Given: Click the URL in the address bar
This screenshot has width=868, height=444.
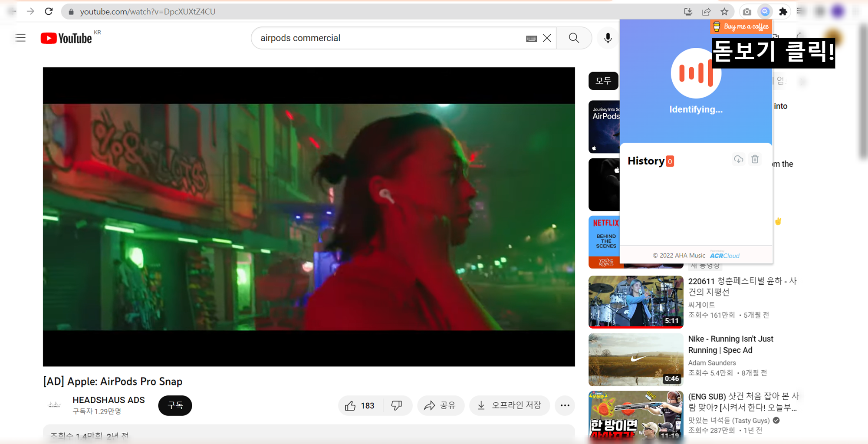Looking at the screenshot, I should 148,12.
